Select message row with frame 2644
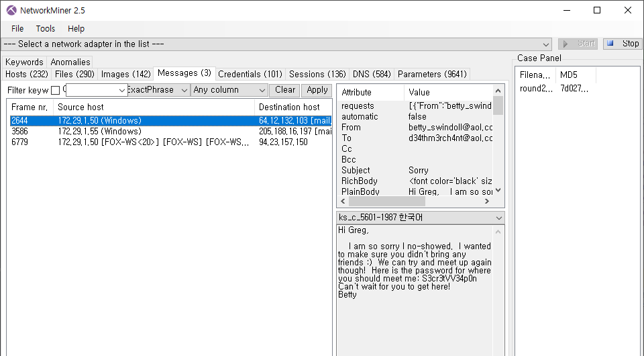 coord(170,120)
